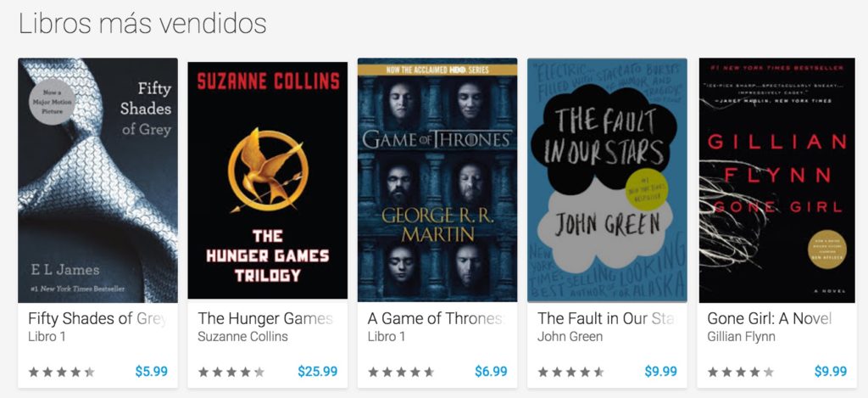This screenshot has width=868, height=398.
Task: Click the star rating under Fifty Shades of Grey
Action: [61, 372]
